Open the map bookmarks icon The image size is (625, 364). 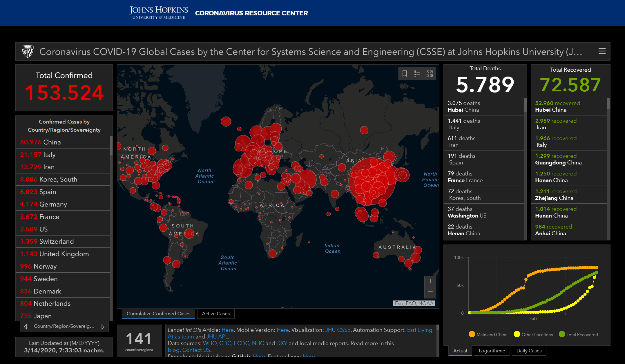(405, 73)
